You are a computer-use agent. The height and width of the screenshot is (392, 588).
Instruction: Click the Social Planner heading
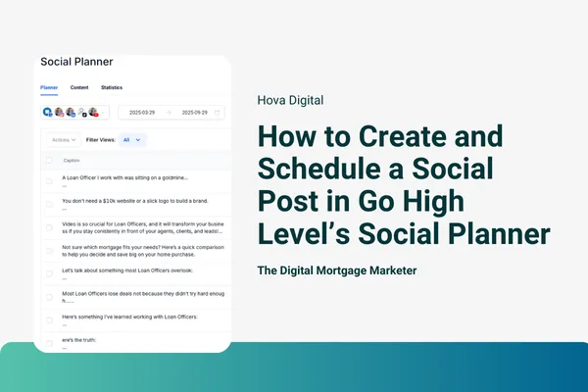coord(76,62)
